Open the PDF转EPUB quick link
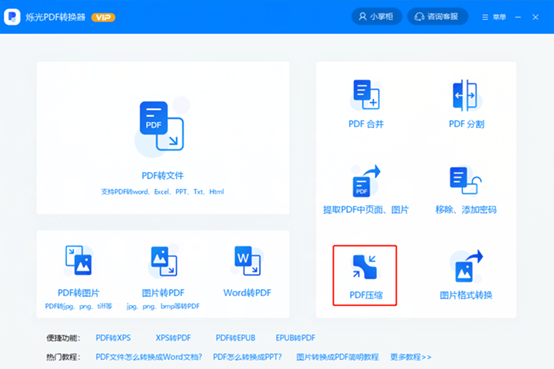Viewport: 554px width, 369px height. (235, 338)
